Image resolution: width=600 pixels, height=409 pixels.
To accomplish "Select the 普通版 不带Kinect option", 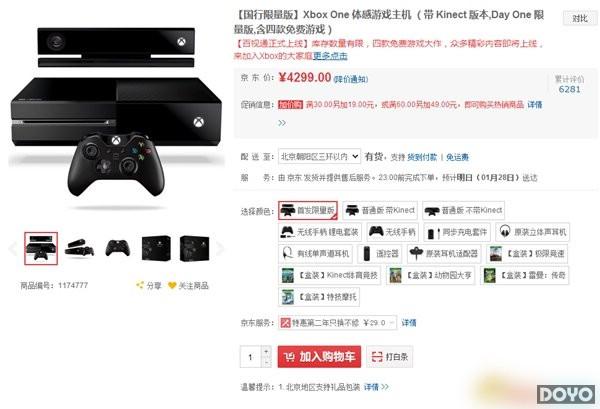I will click(463, 210).
